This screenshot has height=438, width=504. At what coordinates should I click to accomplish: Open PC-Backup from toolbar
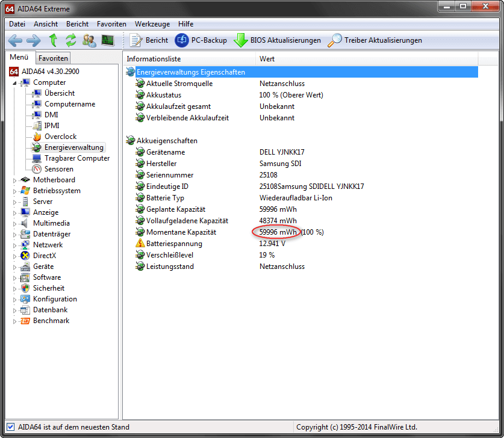pos(201,40)
